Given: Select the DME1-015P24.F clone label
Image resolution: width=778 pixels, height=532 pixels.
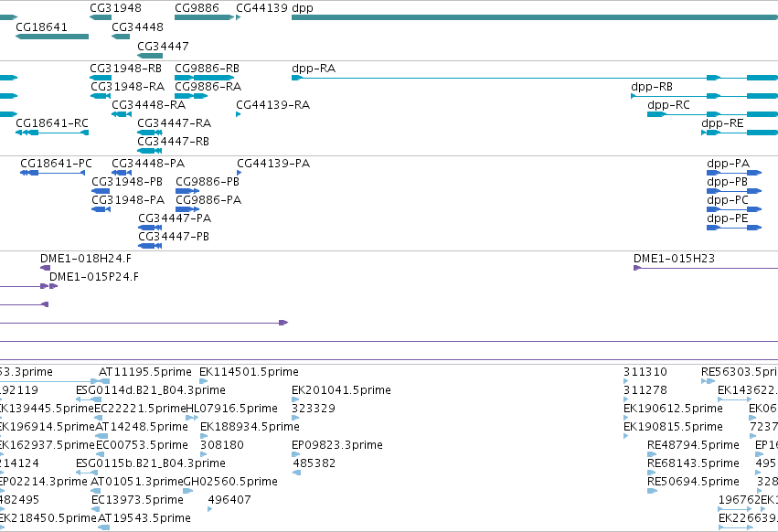Looking at the screenshot, I should (x=94, y=277).
